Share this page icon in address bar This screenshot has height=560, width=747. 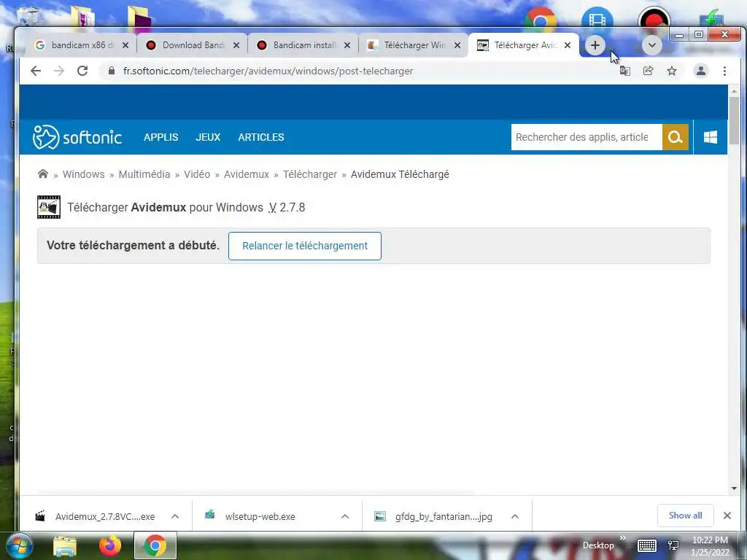(x=648, y=71)
